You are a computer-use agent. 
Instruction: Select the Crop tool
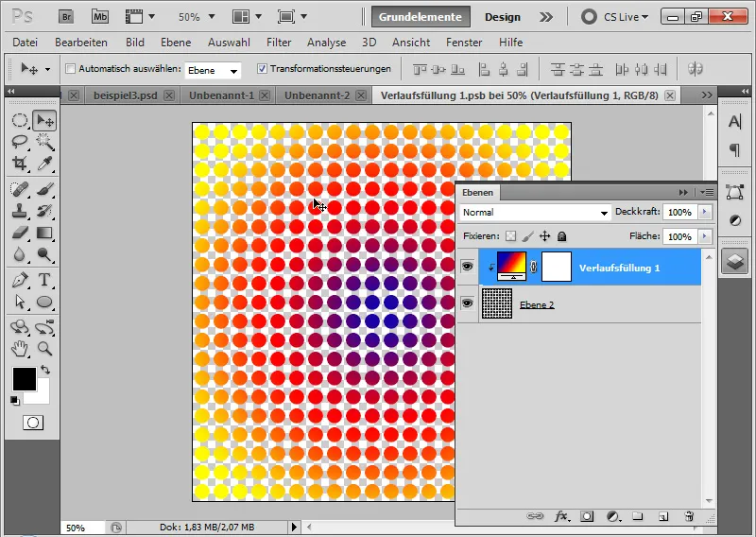[x=20, y=163]
